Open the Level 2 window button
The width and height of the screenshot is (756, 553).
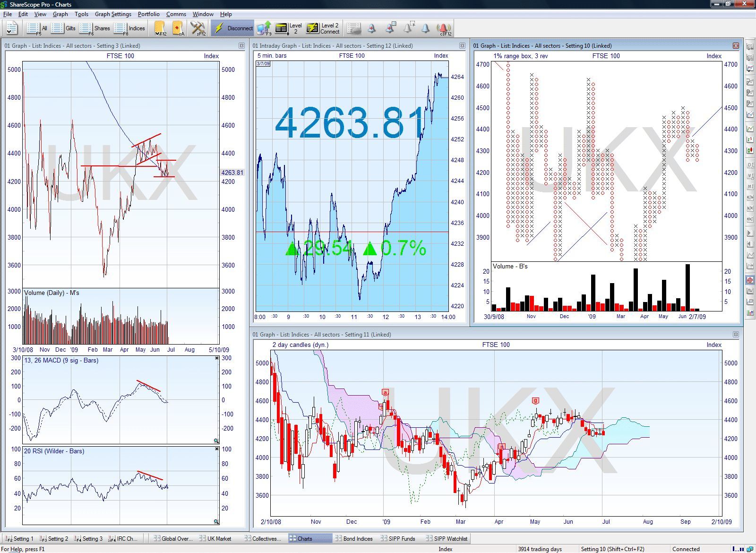[289, 28]
